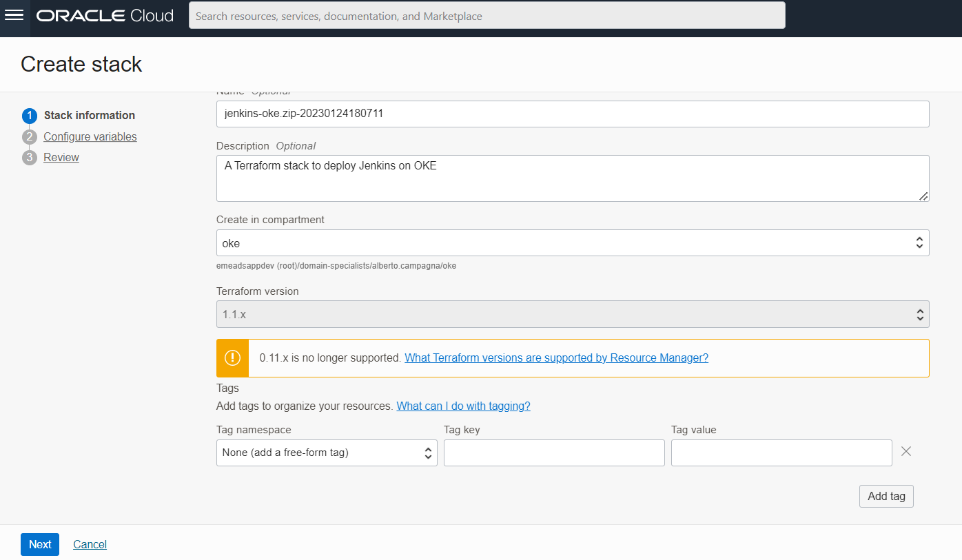Click the Tag key input field
This screenshot has width=962, height=560.
[554, 453]
